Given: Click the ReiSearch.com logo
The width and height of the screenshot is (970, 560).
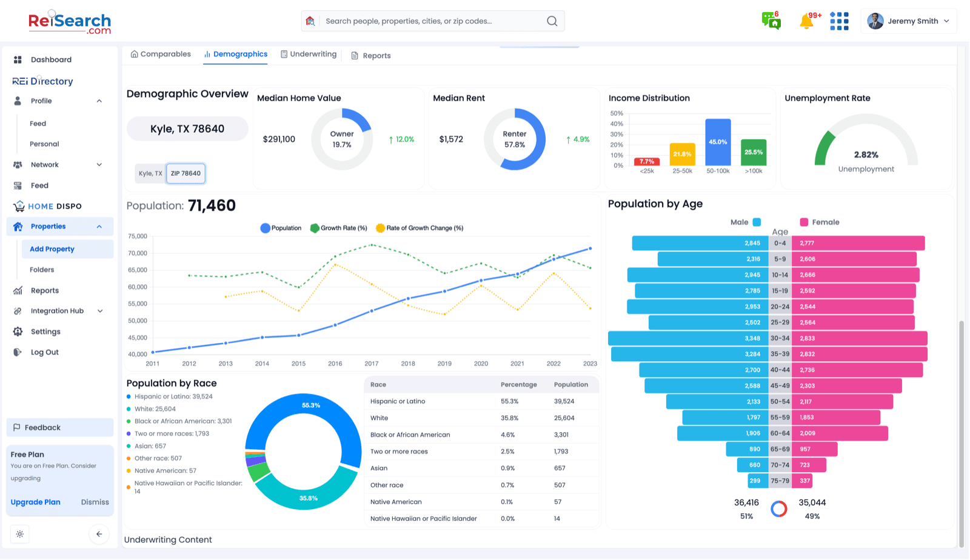Looking at the screenshot, I should pyautogui.click(x=70, y=23).
